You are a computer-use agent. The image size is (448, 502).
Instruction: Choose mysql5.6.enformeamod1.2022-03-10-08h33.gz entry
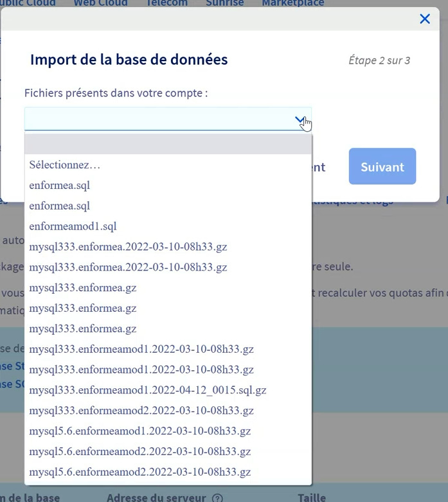click(x=139, y=431)
